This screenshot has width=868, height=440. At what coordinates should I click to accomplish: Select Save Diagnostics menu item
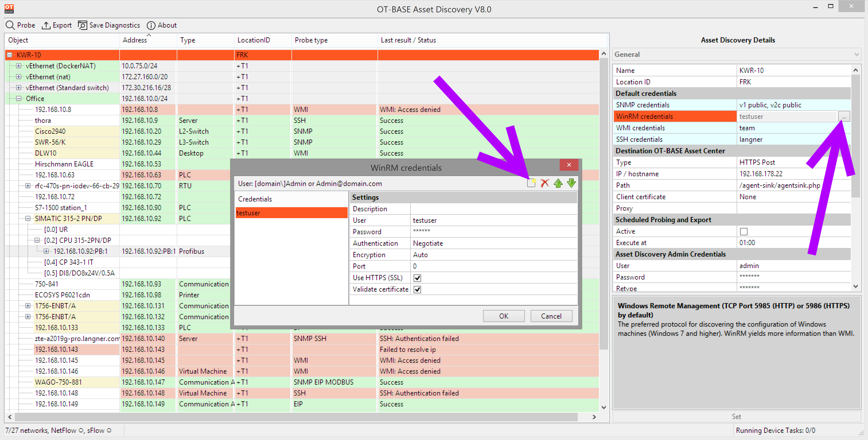(109, 25)
